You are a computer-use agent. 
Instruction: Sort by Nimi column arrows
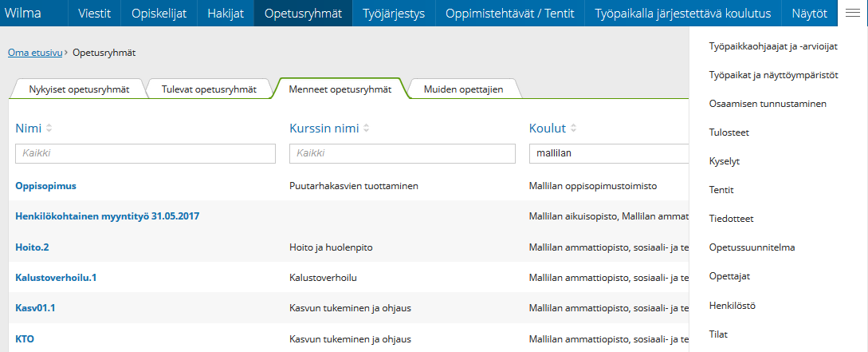(x=49, y=129)
